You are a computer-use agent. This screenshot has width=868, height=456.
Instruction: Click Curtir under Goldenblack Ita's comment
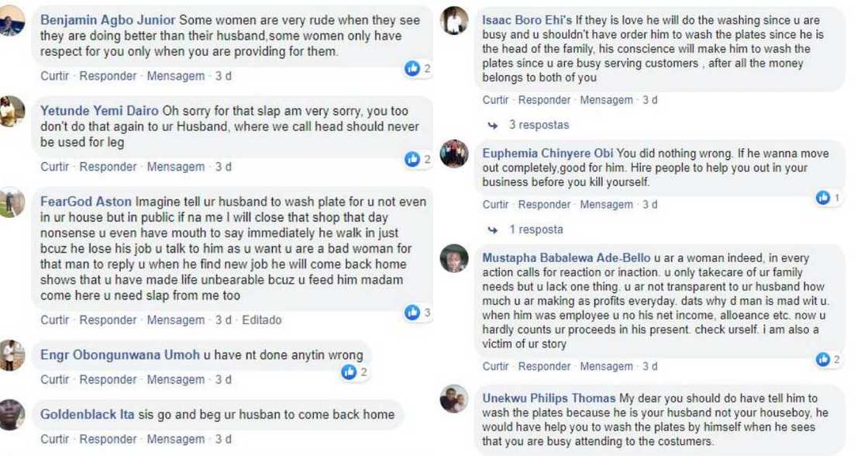54,439
